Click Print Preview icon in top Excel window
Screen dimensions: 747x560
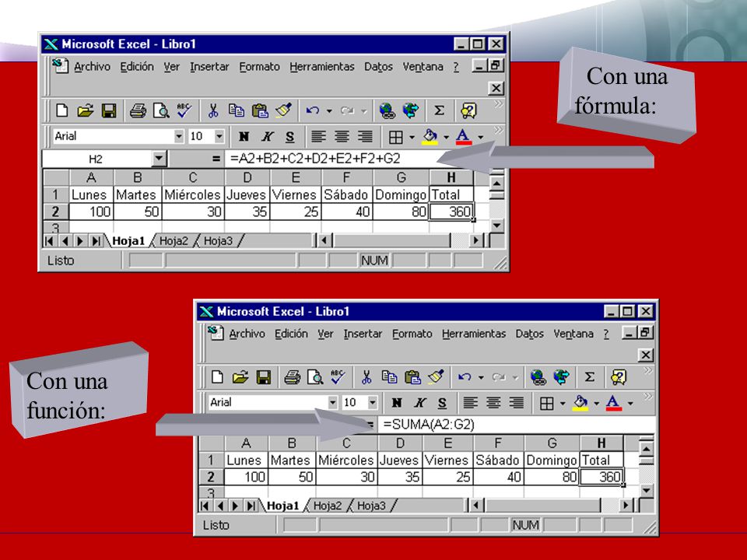coord(161,111)
